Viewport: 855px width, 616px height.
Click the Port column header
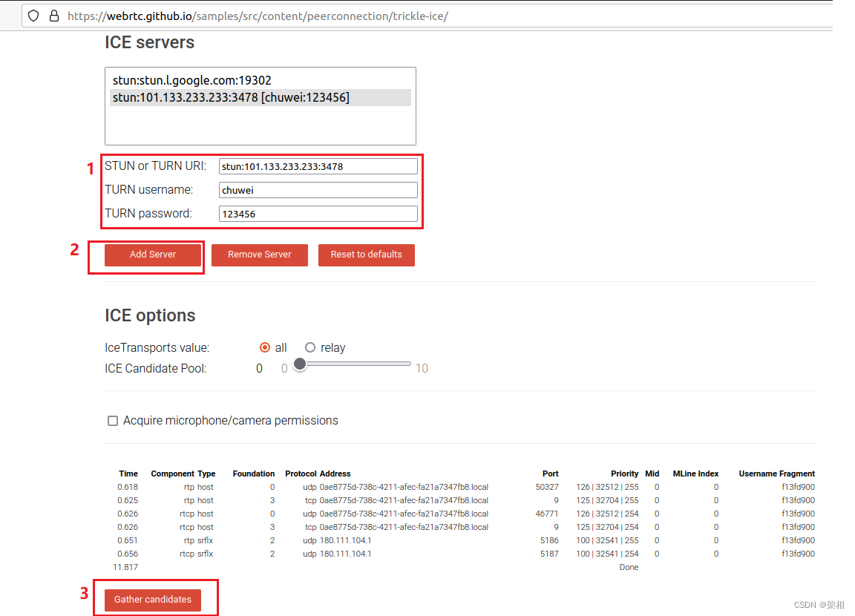pos(550,474)
